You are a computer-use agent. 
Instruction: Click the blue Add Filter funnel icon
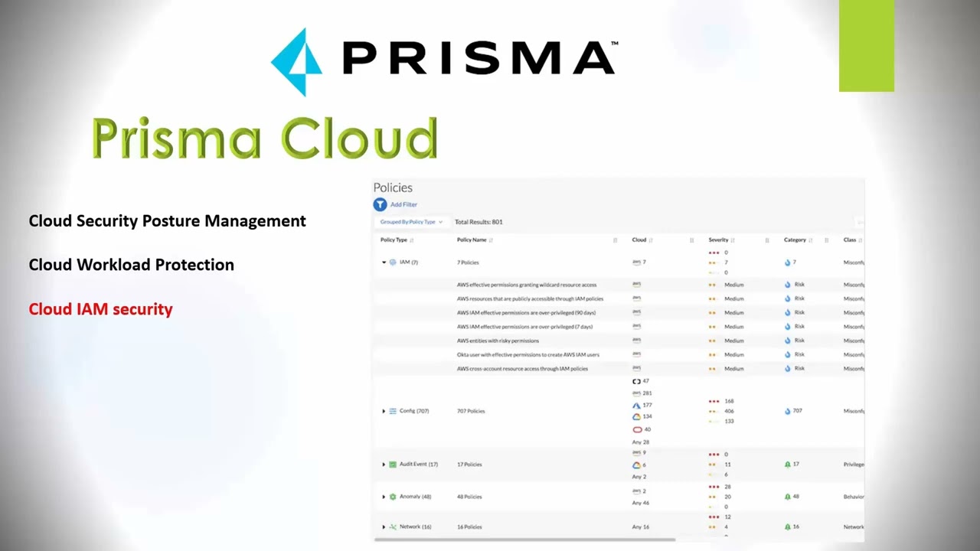[x=380, y=204]
